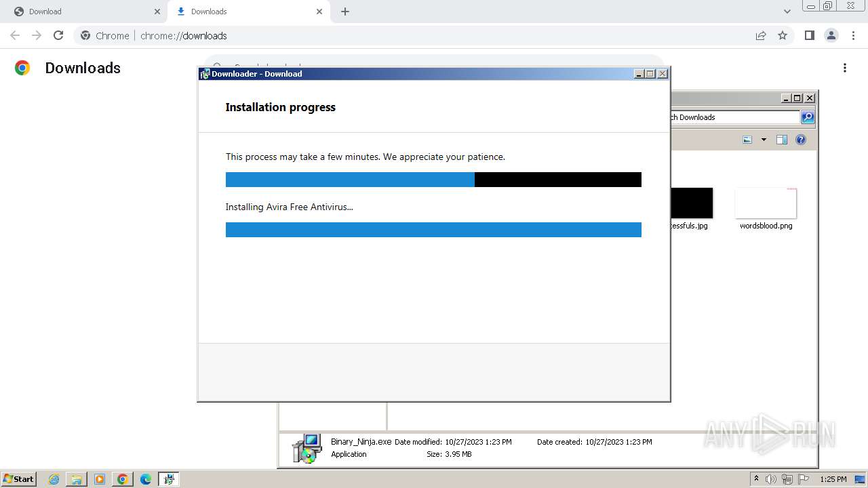Click Binary_Ninja.exe application icon in details pane
Image resolution: width=868 pixels, height=488 pixels.
[307, 448]
